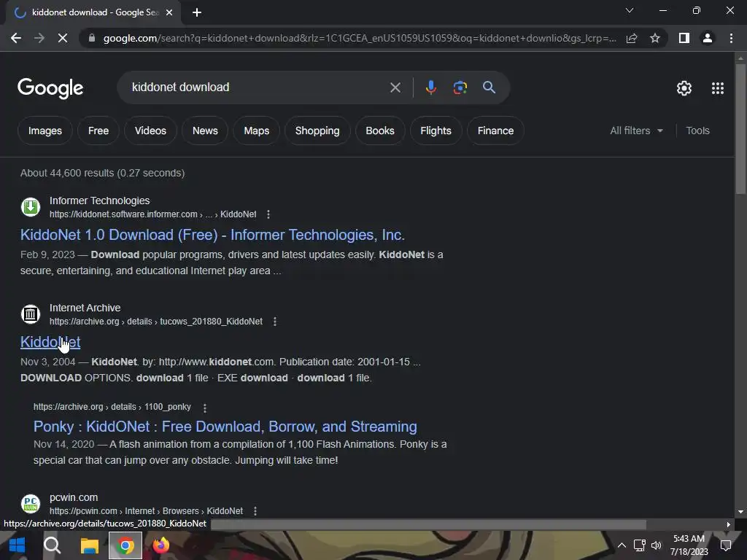747x560 pixels.
Task: Switch to News results
Action: [x=205, y=131]
